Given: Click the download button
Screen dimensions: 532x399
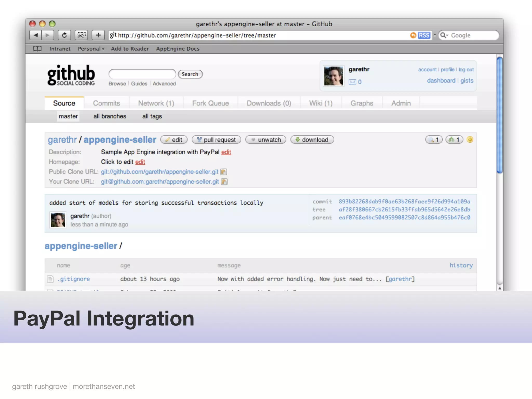Looking at the screenshot, I should tap(312, 140).
